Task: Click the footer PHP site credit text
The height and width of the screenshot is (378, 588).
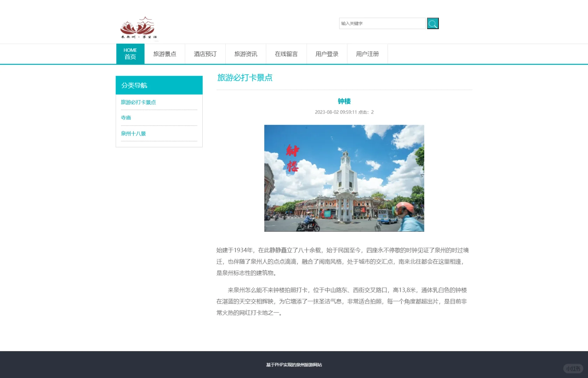Action: click(x=294, y=365)
